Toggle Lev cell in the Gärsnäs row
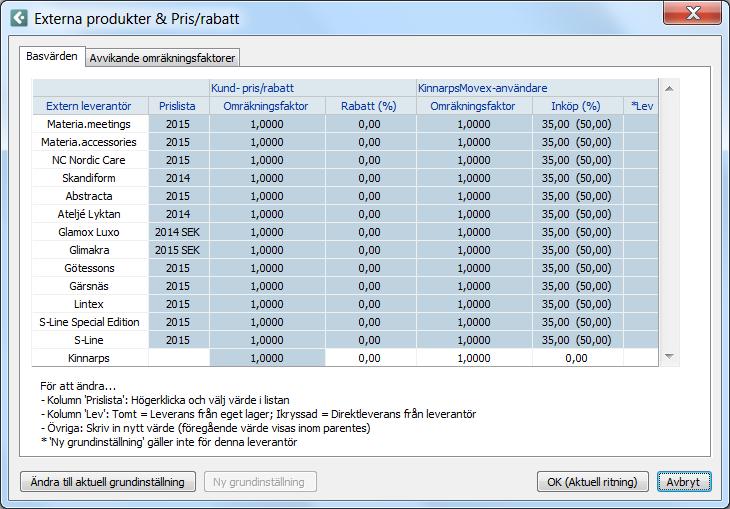The width and height of the screenshot is (730, 509). 641,286
